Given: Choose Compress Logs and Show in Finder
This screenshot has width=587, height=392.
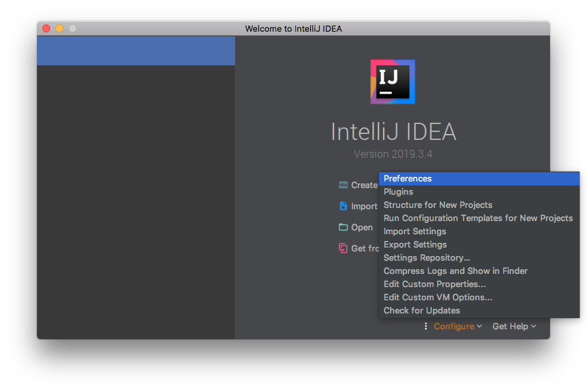Looking at the screenshot, I should [x=456, y=271].
